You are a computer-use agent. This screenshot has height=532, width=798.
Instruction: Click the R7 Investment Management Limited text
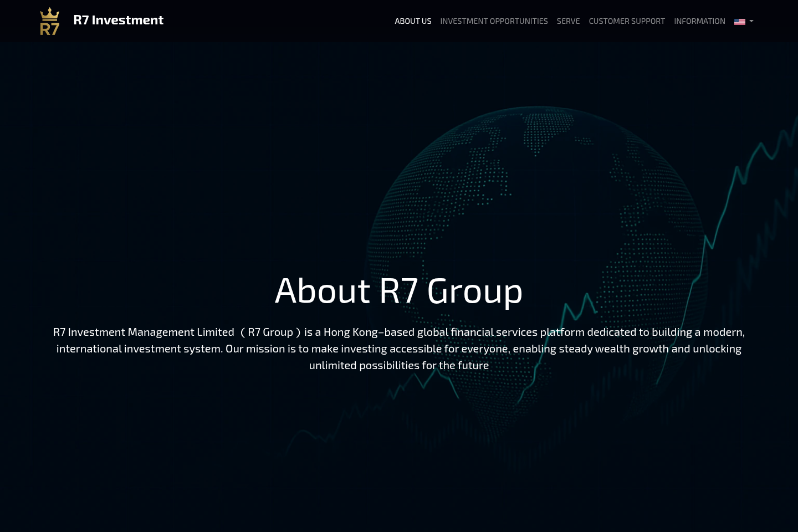(x=144, y=332)
